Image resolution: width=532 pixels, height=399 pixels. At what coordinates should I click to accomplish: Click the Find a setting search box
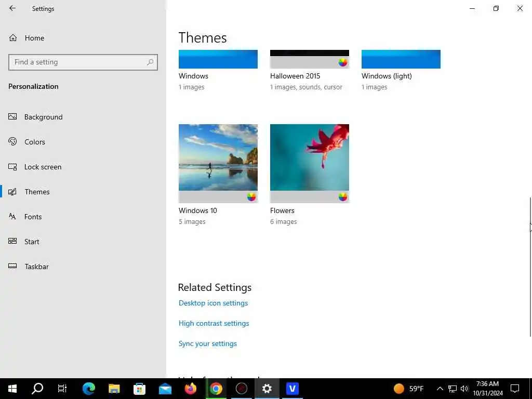[x=83, y=62]
